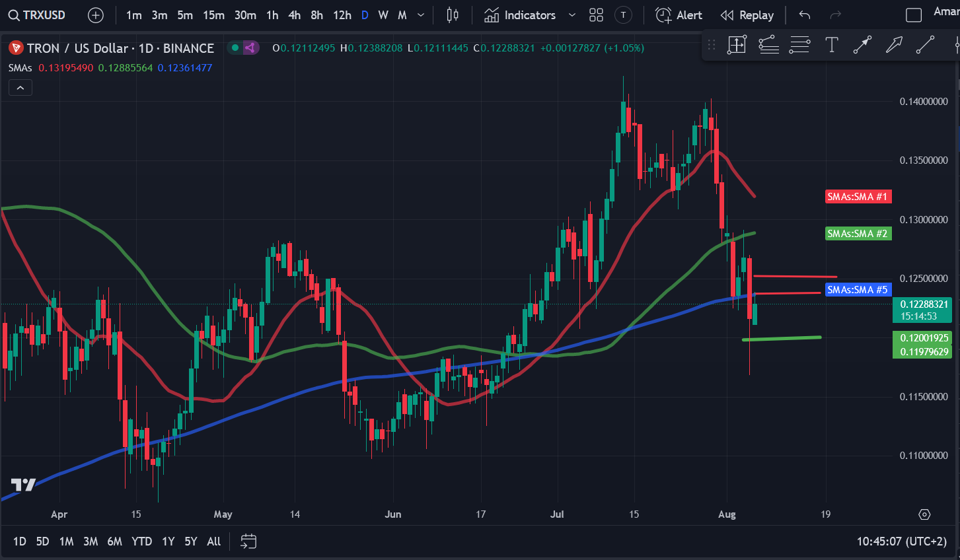Redo the chart action

pyautogui.click(x=835, y=15)
